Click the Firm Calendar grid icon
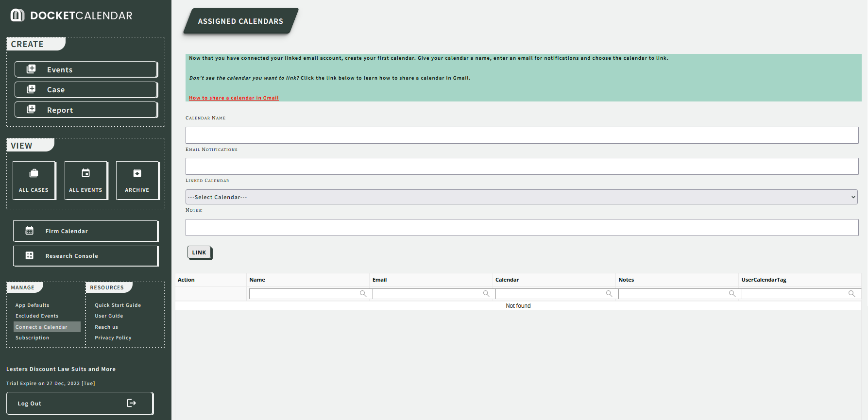The image size is (868, 420). (x=30, y=231)
